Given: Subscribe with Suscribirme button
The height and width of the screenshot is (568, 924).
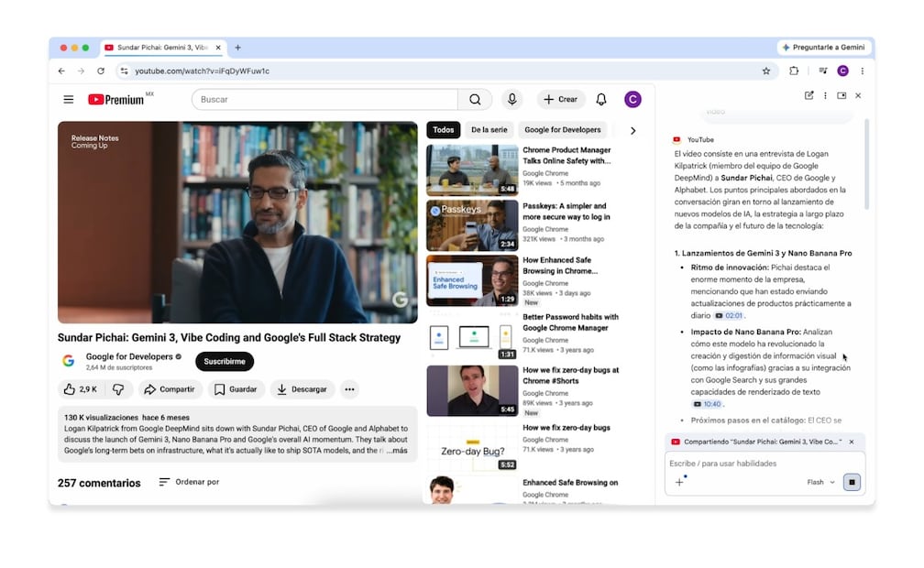Looking at the screenshot, I should pyautogui.click(x=225, y=362).
